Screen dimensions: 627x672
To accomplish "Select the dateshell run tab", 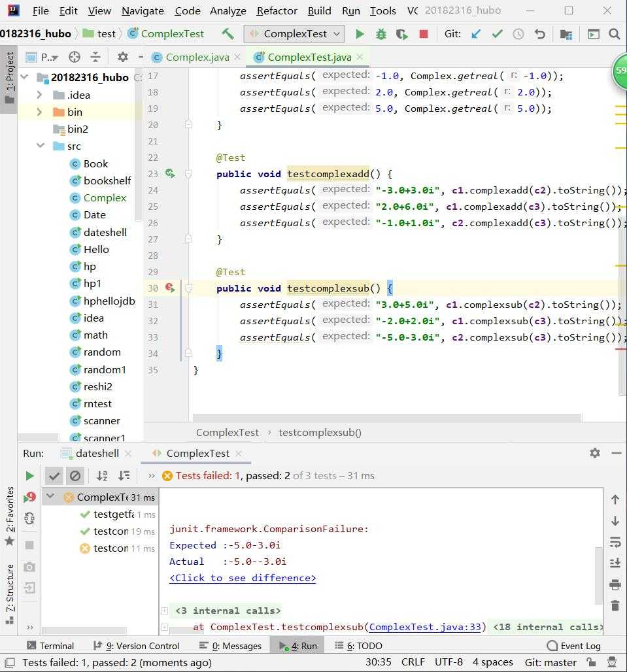I will (x=97, y=453).
